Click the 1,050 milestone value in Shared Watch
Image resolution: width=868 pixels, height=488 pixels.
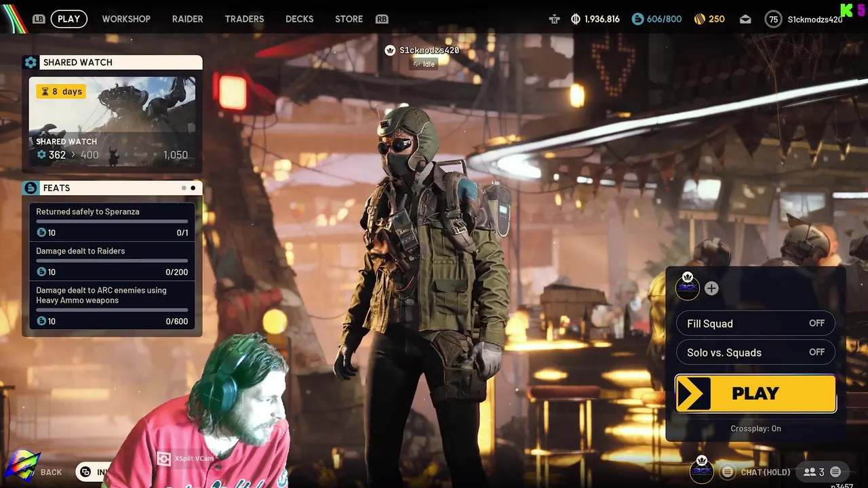[x=176, y=155]
